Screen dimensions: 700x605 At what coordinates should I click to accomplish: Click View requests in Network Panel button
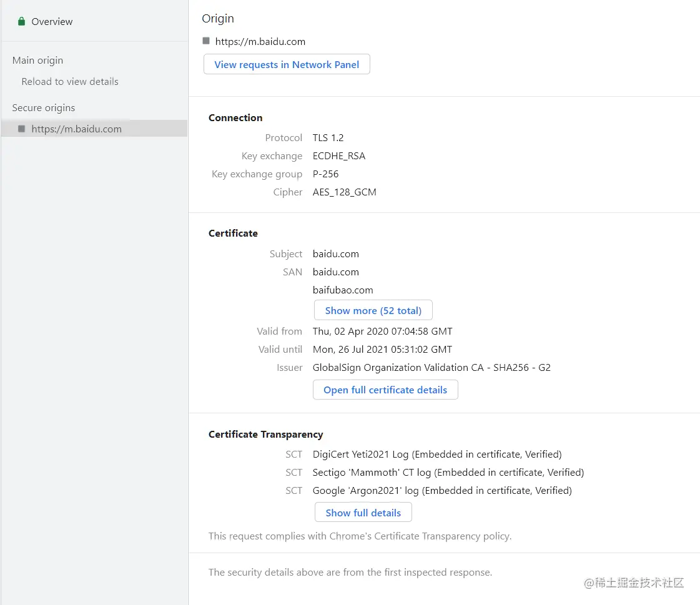[287, 64]
